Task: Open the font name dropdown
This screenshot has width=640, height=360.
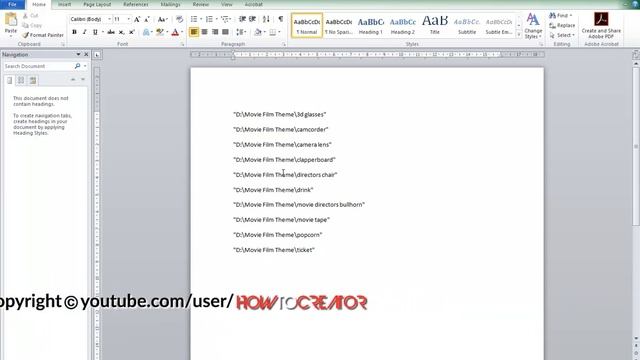Action: click(x=109, y=19)
